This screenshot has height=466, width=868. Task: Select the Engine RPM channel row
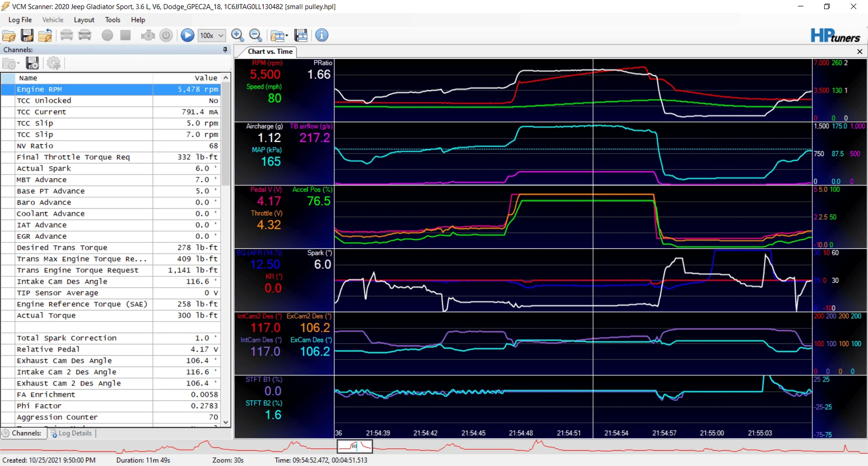click(111, 90)
